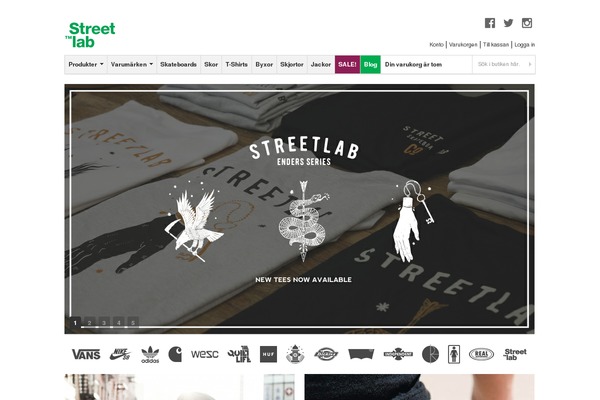The height and width of the screenshot is (400, 600).
Task: Click the Levi's batwing logo
Action: point(361,354)
